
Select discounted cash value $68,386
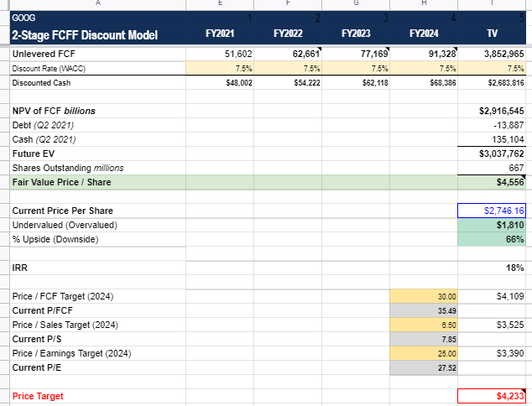tap(424, 83)
